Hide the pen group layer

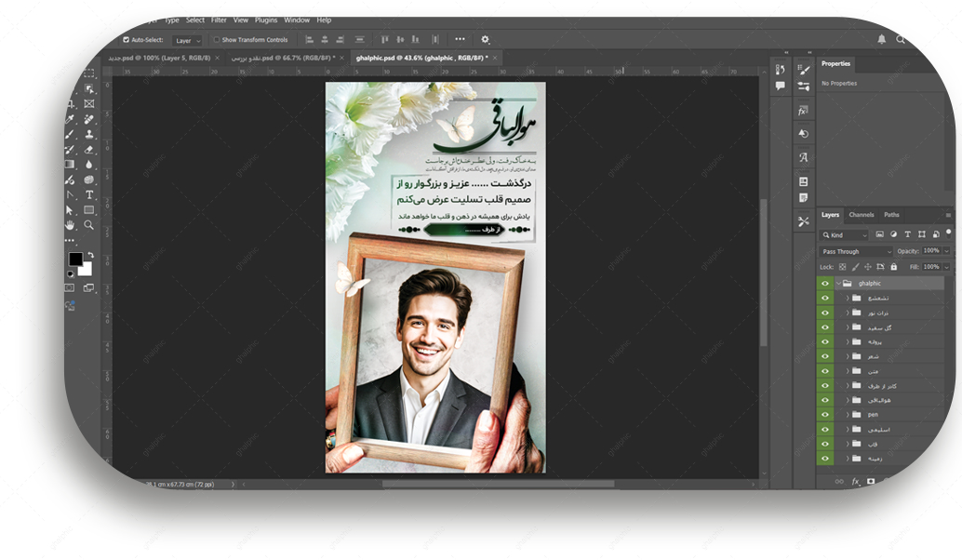tap(824, 414)
